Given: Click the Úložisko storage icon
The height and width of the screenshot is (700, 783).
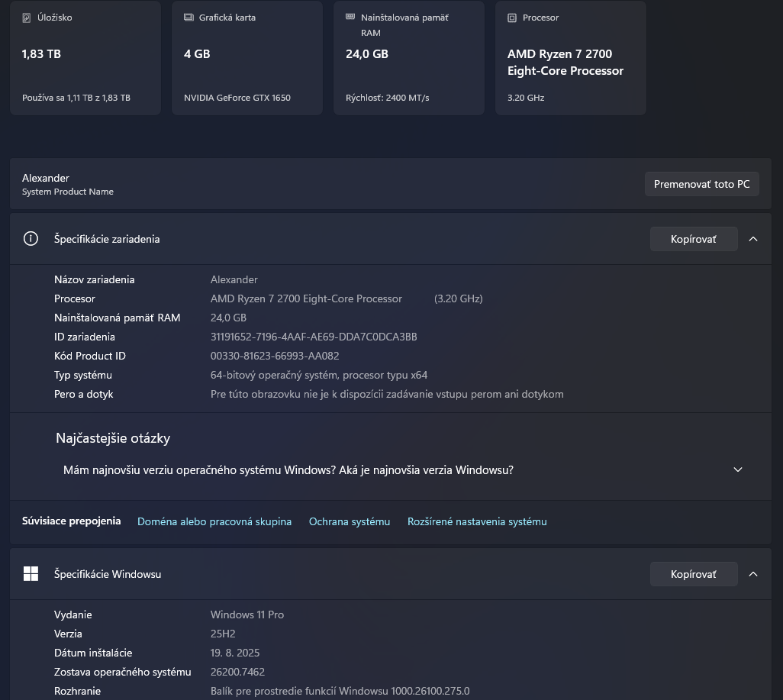Looking at the screenshot, I should pos(27,17).
